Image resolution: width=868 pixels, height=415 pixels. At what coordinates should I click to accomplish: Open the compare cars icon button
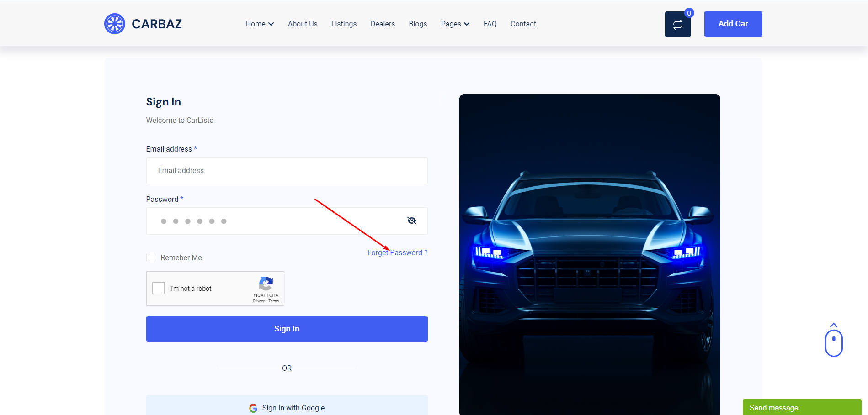677,24
